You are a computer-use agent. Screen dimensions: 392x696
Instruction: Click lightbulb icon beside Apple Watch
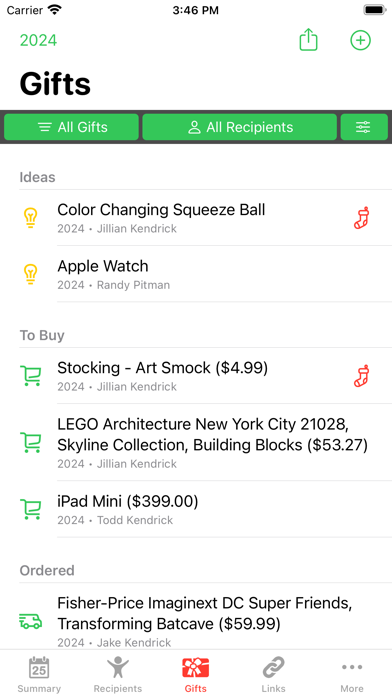click(30, 274)
